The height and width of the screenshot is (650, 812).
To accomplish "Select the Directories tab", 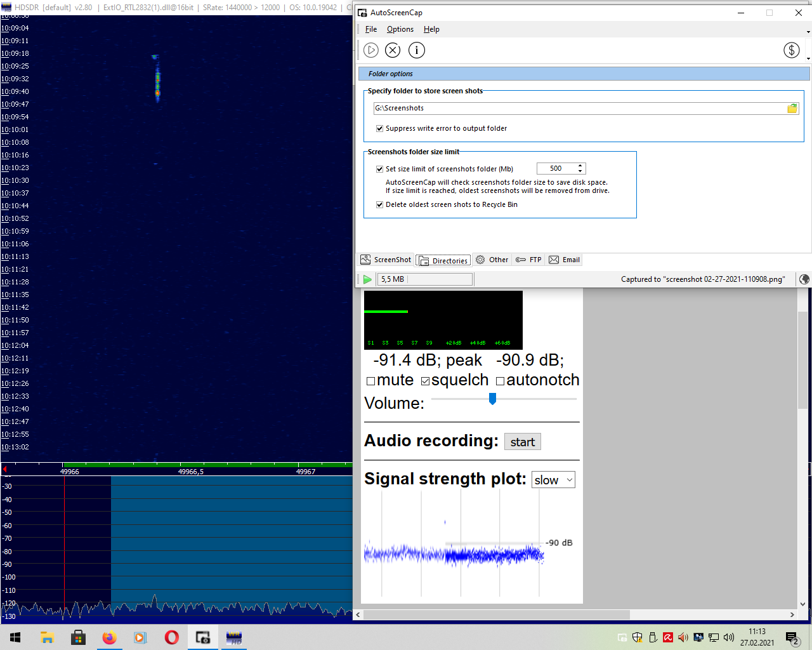I will click(443, 260).
